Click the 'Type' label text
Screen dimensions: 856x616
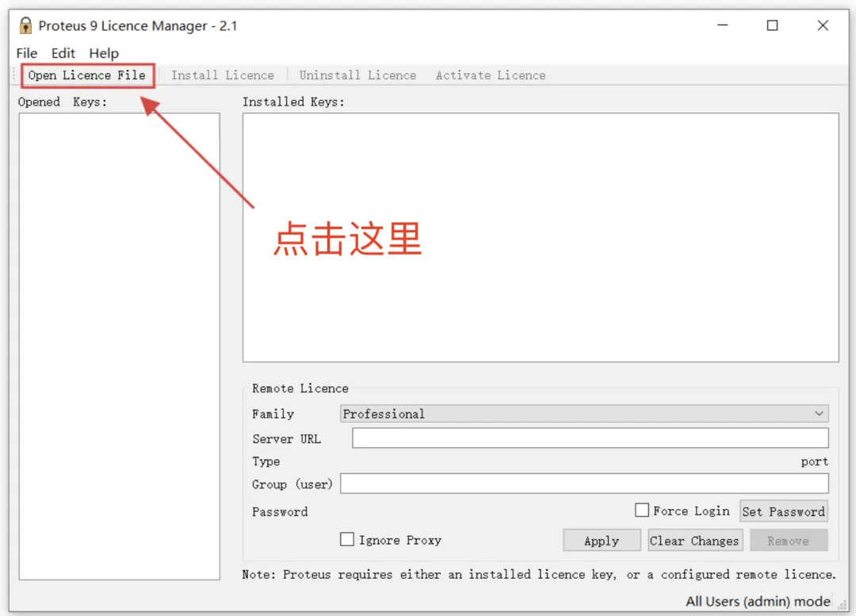pos(266,461)
